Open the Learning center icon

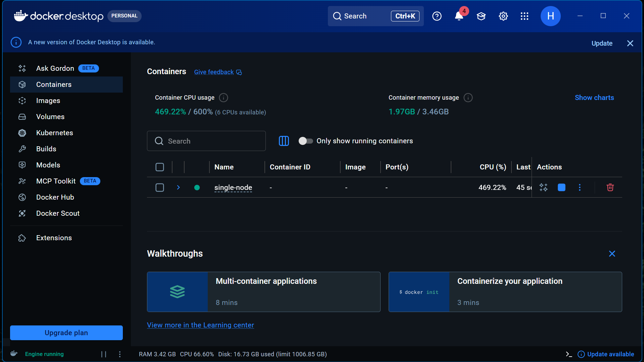click(481, 16)
